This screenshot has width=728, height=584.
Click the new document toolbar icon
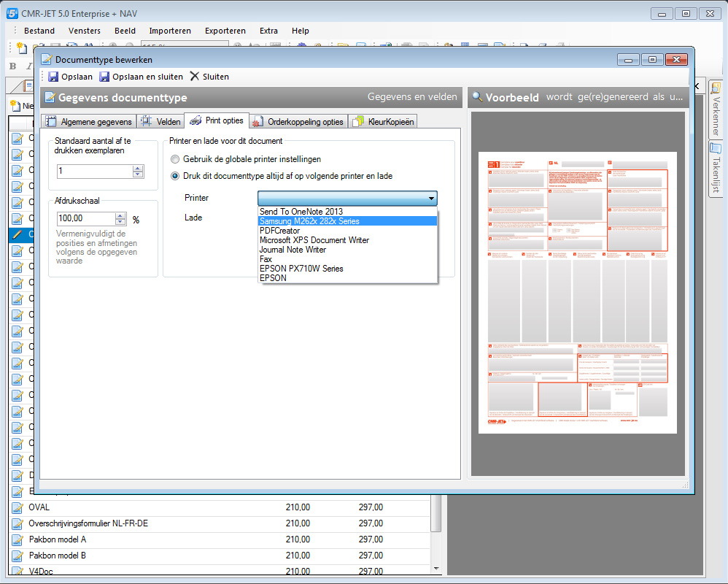coord(21,47)
